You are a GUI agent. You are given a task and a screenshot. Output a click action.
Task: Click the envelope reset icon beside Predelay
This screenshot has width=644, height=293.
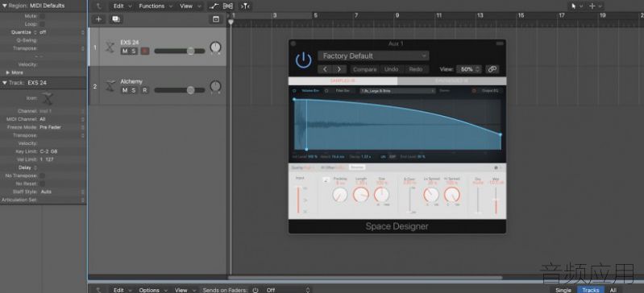point(326,180)
